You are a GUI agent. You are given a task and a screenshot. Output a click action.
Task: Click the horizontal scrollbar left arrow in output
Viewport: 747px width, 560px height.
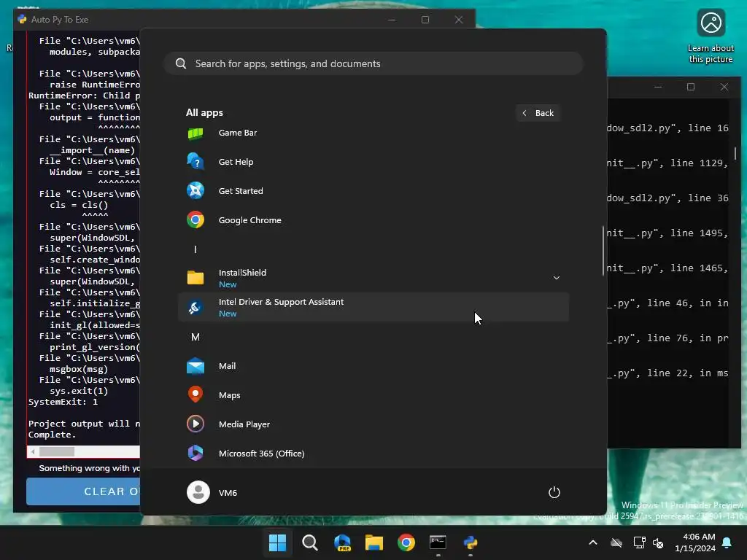tap(33, 451)
